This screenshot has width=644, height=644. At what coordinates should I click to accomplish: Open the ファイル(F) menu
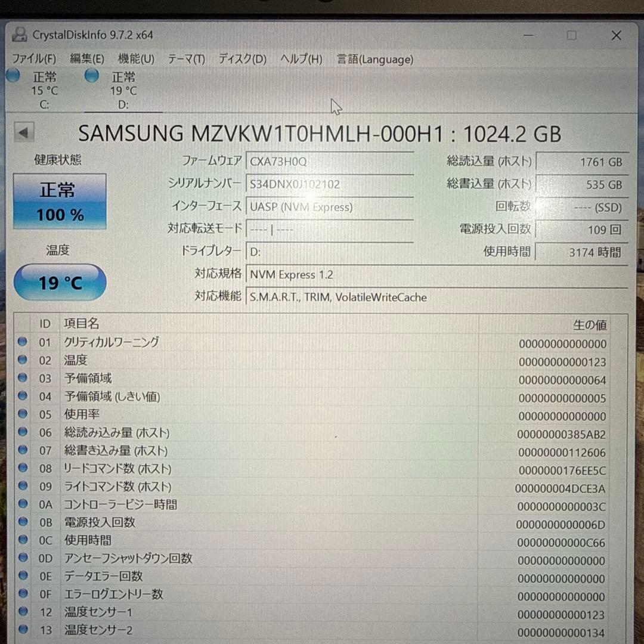pyautogui.click(x=35, y=59)
